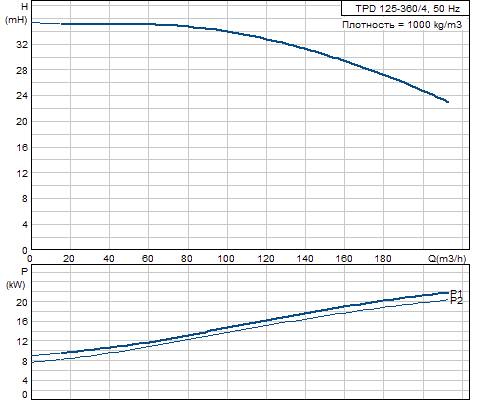
Task: Click the density label showing 1000 kg/m3
Action: [402, 25]
